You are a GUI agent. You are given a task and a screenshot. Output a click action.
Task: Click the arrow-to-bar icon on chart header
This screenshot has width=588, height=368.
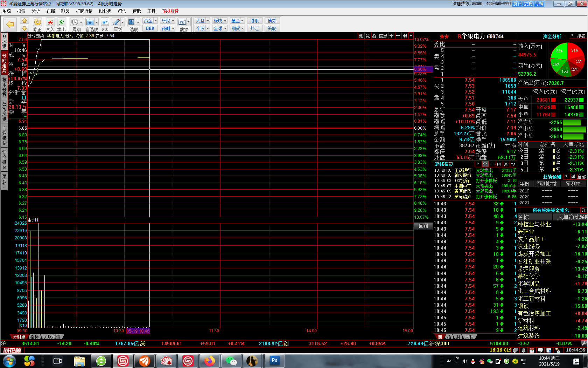(x=405, y=36)
